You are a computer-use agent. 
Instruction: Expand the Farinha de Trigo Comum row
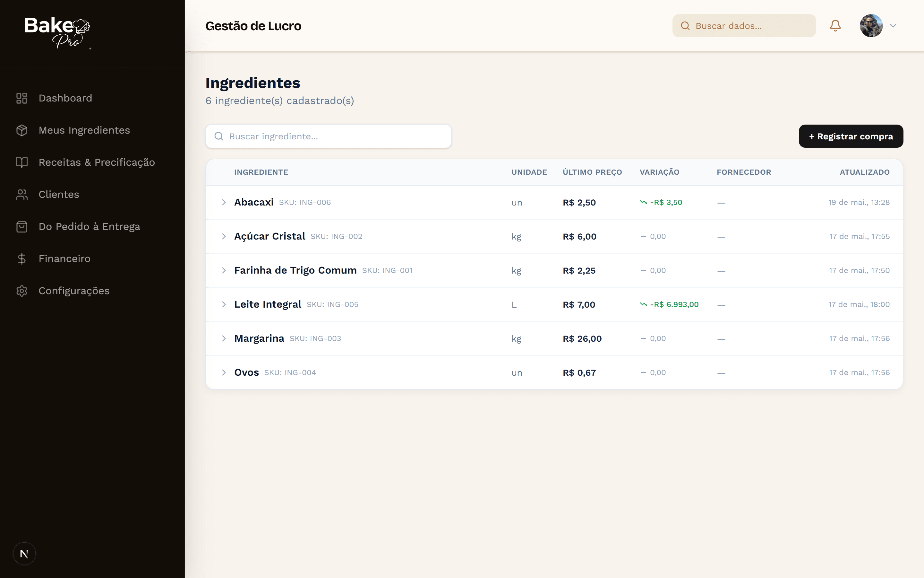click(x=224, y=270)
